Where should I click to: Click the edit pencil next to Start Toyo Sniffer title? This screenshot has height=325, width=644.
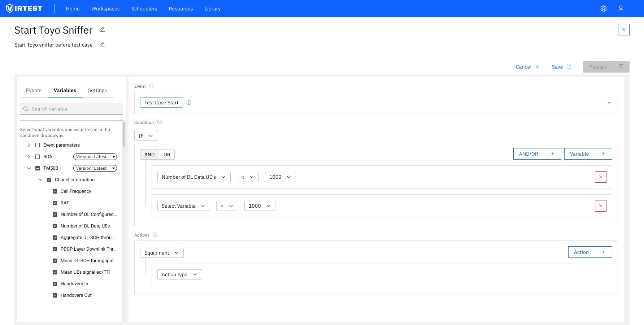click(102, 30)
